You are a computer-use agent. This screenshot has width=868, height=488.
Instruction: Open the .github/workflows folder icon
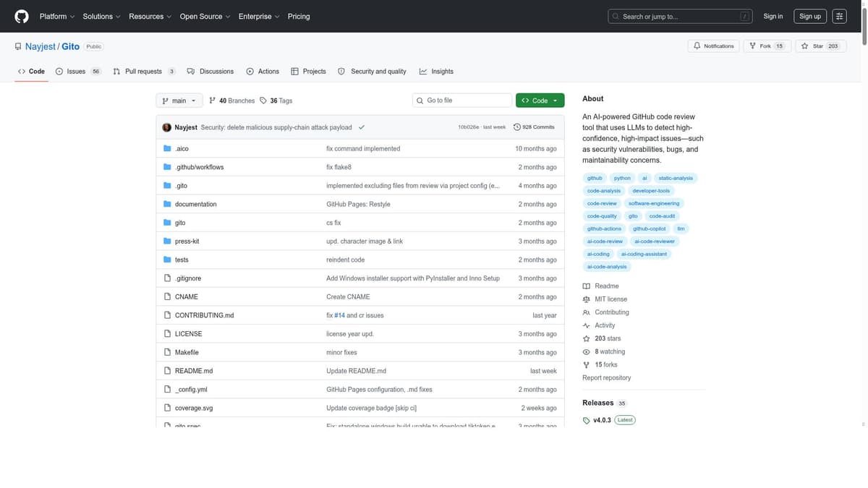point(167,167)
